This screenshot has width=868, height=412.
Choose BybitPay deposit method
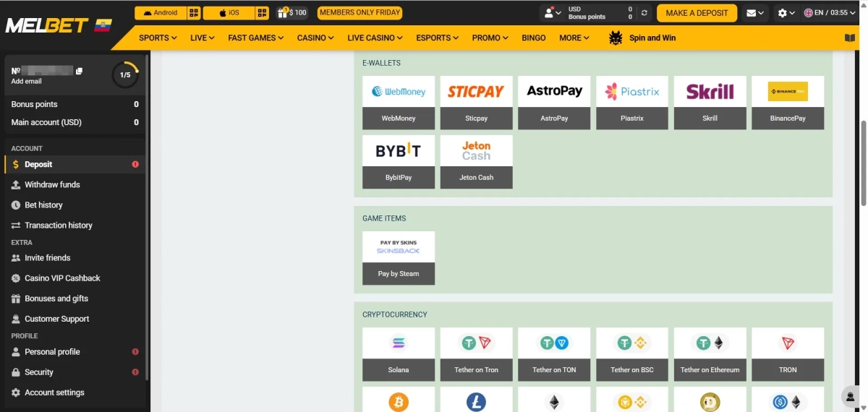399,162
